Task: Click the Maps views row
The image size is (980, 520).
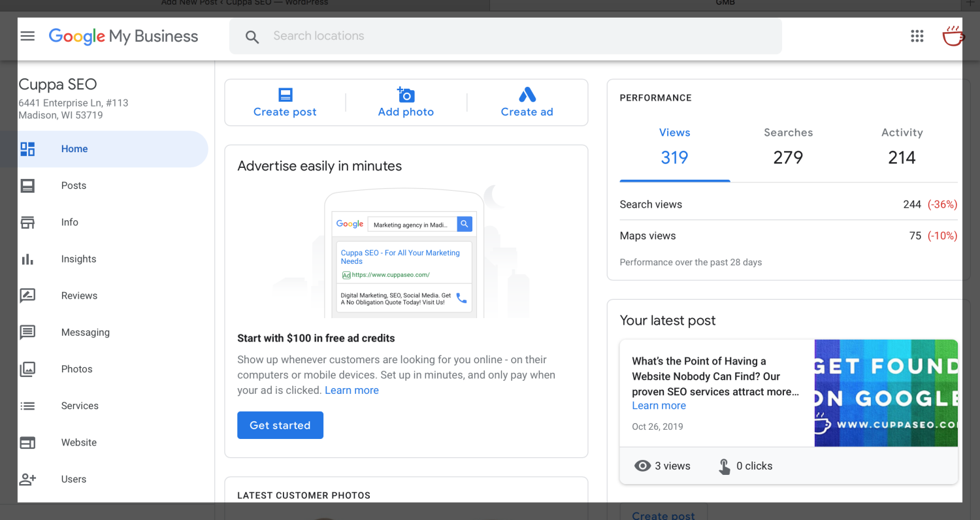Action: [x=789, y=236]
